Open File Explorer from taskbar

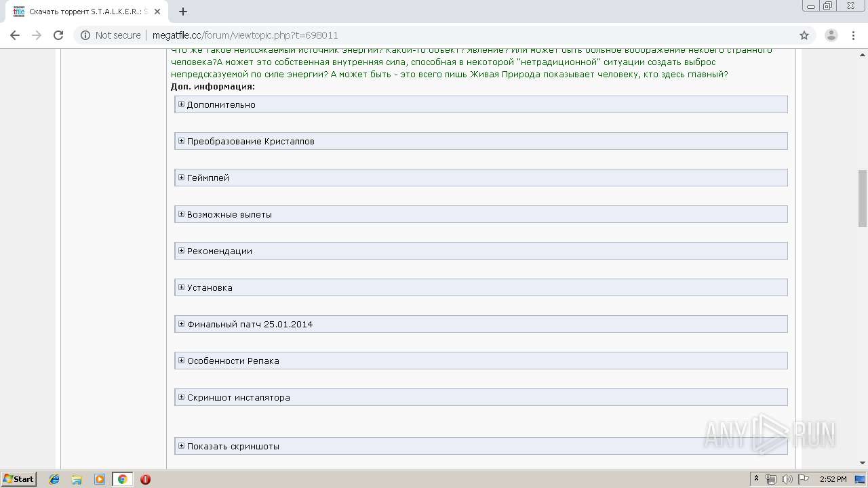[x=77, y=479]
